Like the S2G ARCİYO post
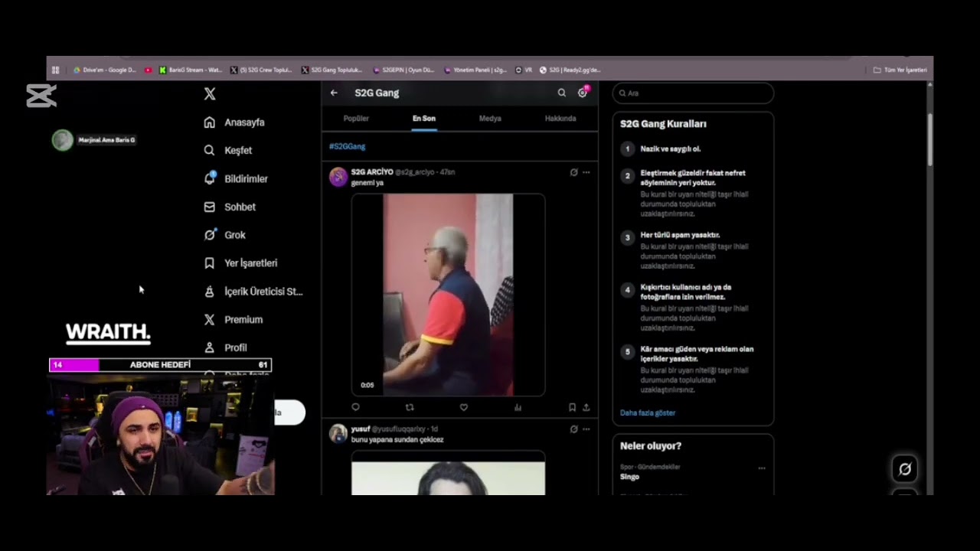 463,408
